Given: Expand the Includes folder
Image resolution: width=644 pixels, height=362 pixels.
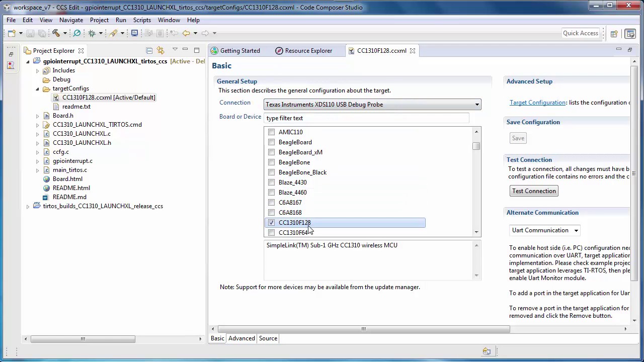Looking at the screenshot, I should click(x=37, y=70).
